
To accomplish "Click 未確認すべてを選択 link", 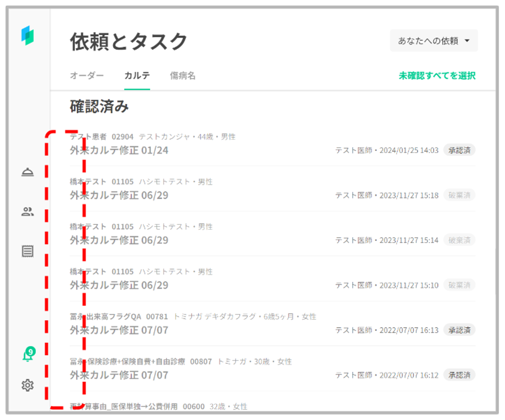I will tap(437, 76).
